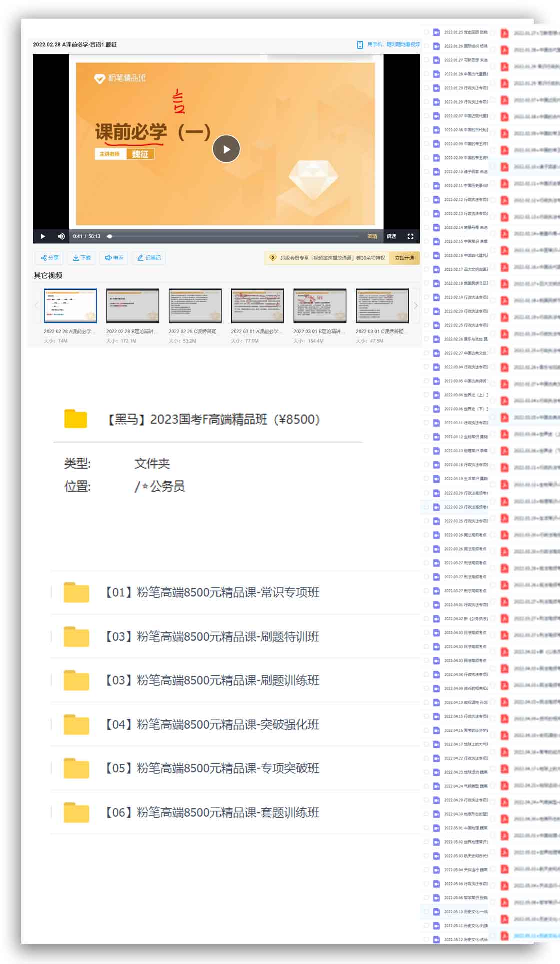This screenshot has width=560, height=964.
Task: Open folder icon for 【01】常识专项班
Action: click(76, 592)
